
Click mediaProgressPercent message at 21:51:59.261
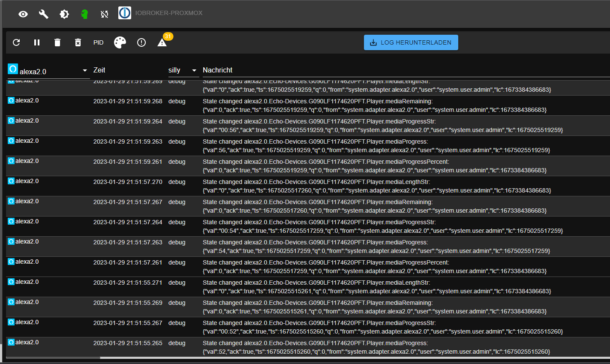(375, 166)
